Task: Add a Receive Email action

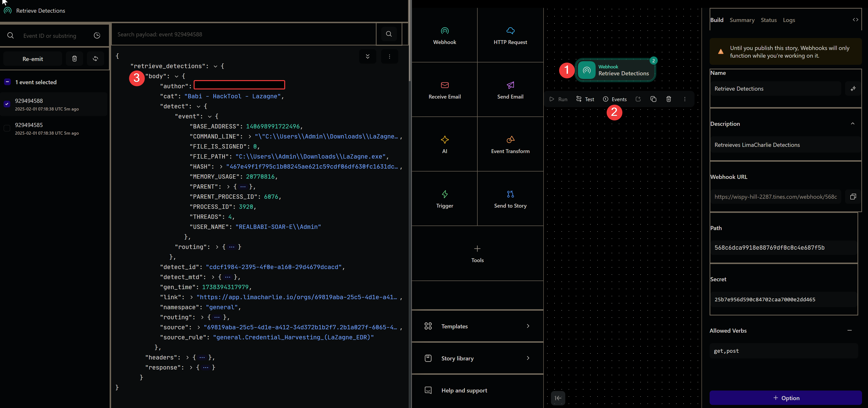Action: [x=444, y=90]
